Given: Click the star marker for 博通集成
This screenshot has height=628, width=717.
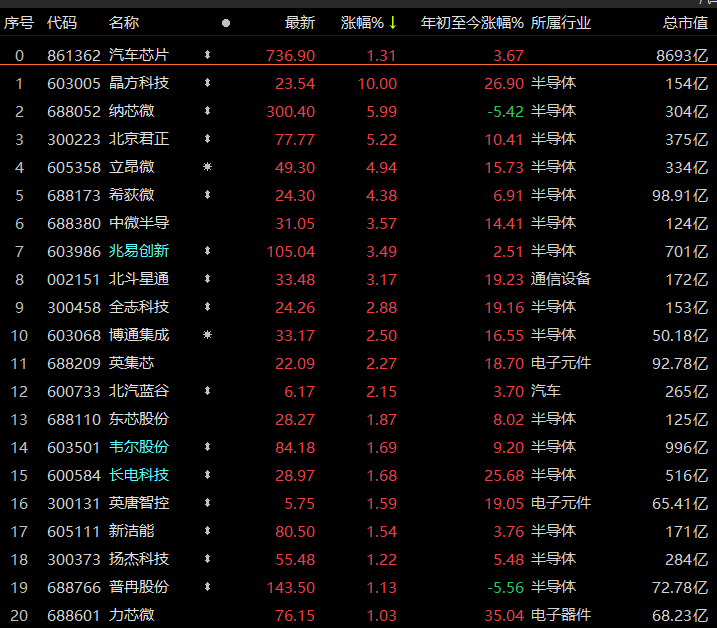Looking at the screenshot, I should pos(207,335).
